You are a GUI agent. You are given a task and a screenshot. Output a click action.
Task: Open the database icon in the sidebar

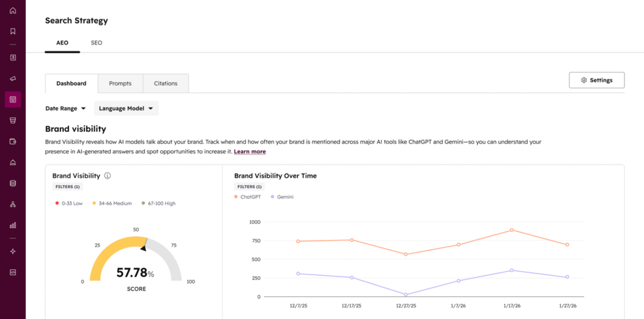tap(13, 183)
